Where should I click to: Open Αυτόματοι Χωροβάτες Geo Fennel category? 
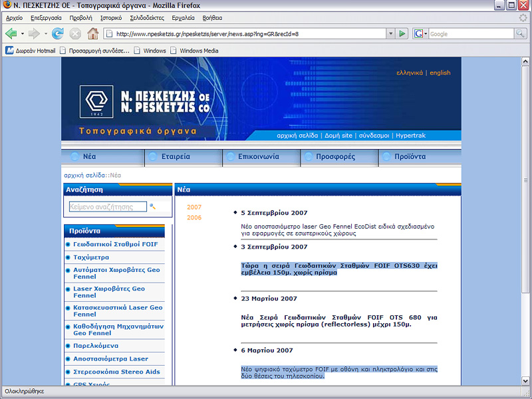pos(117,273)
